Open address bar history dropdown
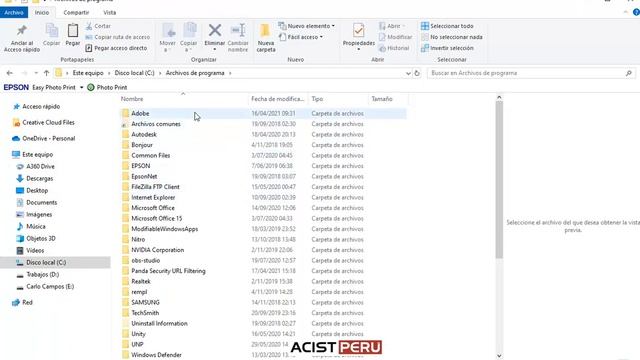640x360 pixels. coord(408,73)
